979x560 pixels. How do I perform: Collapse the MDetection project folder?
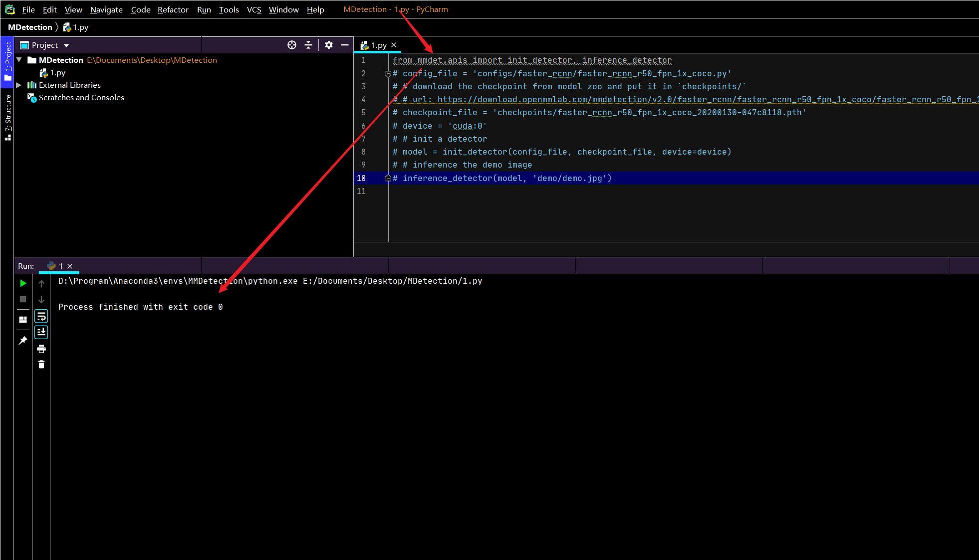(x=19, y=60)
